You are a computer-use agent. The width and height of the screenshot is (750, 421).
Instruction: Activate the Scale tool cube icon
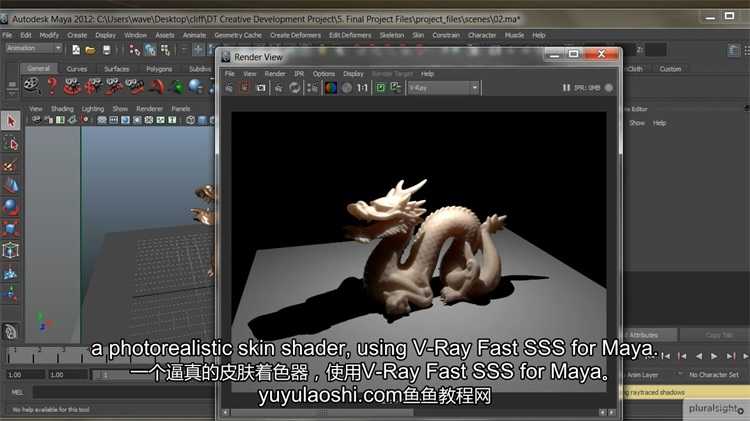point(11,229)
